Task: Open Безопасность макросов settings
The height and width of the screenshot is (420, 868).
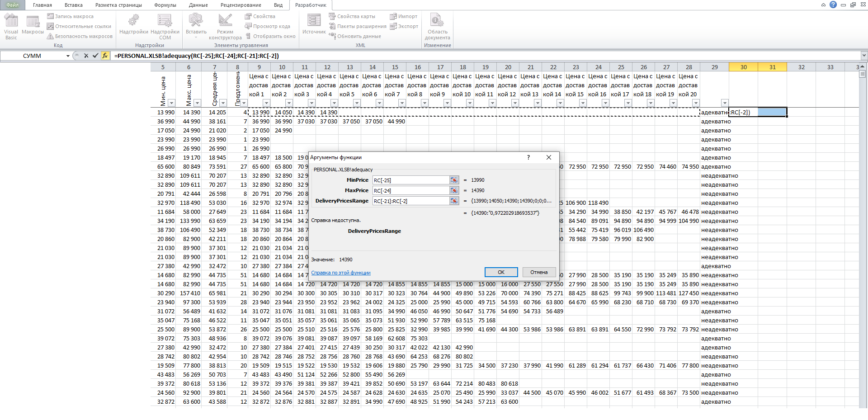Action: point(80,36)
